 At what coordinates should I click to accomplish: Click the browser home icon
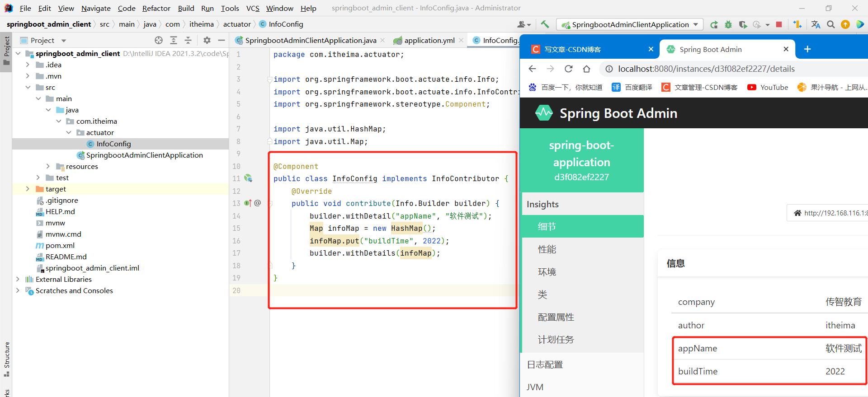point(586,69)
